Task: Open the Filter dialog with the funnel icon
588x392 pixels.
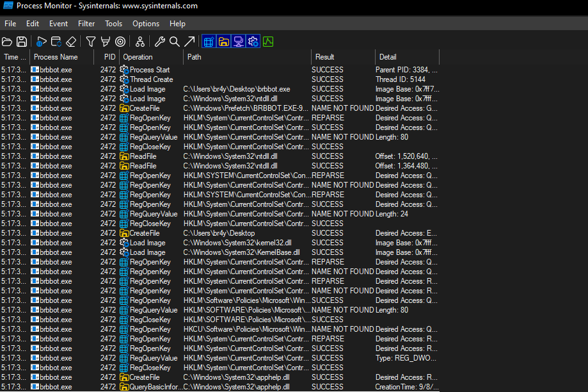Action: (x=91, y=42)
